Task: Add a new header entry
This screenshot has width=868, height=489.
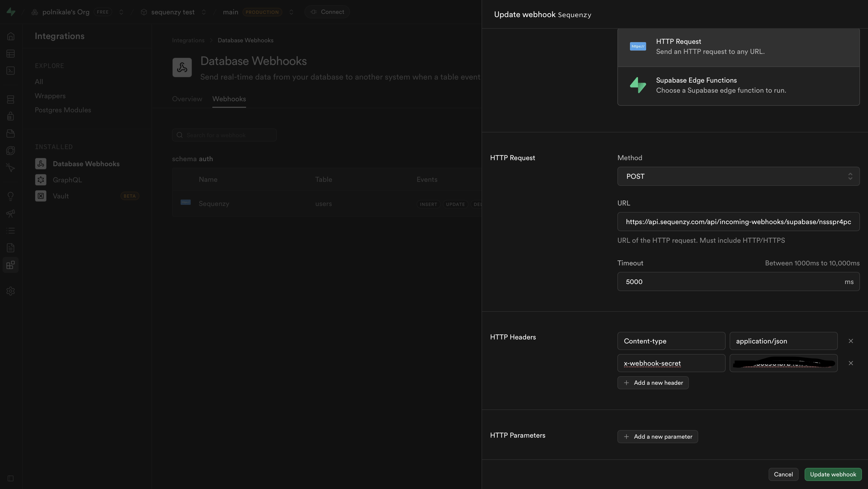Action: [x=653, y=382]
